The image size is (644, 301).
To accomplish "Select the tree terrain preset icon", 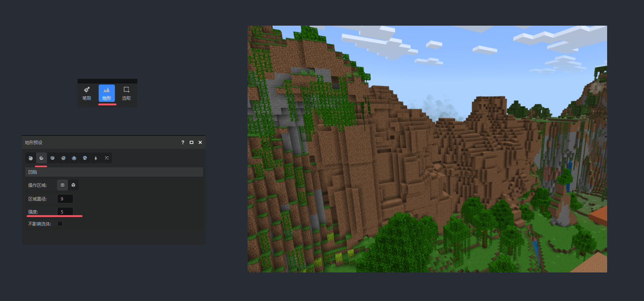I will point(96,158).
